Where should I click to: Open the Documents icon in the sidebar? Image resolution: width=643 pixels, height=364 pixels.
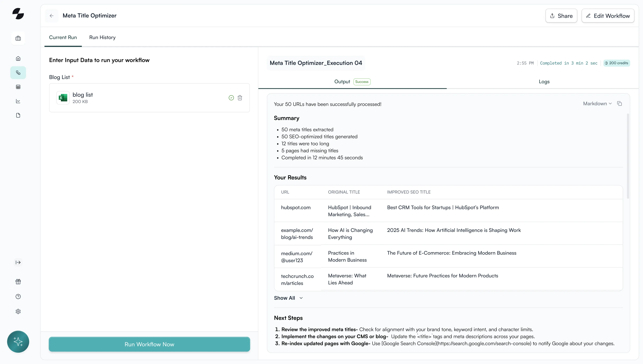point(18,115)
